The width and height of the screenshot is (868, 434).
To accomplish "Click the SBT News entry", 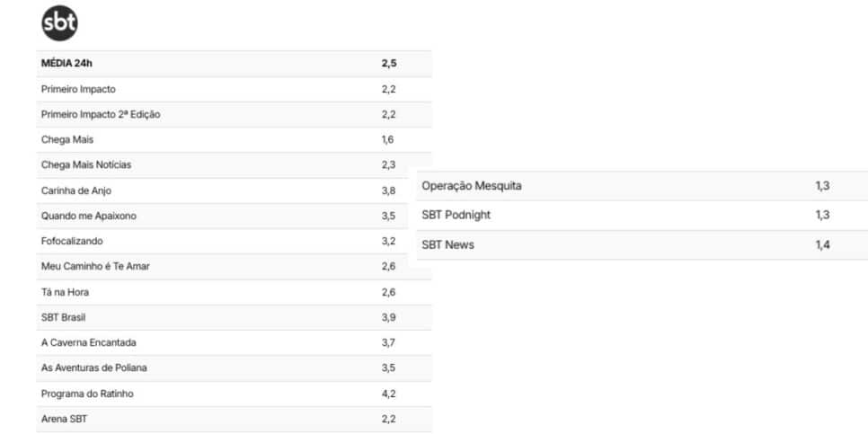I will pyautogui.click(x=642, y=244).
